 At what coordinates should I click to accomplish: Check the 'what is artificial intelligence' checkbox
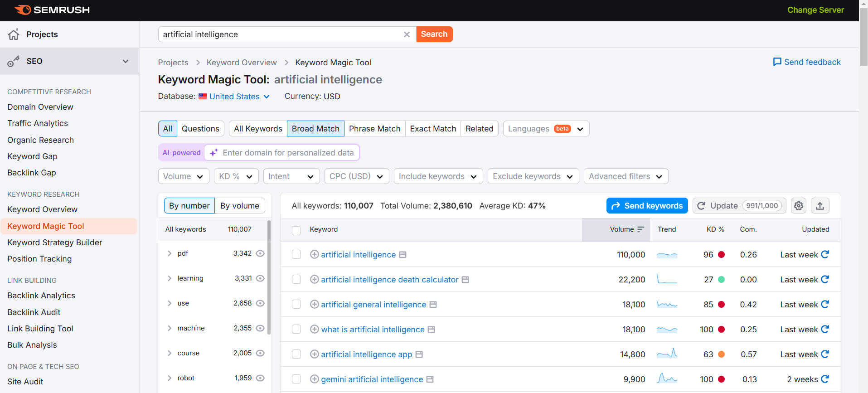click(296, 330)
